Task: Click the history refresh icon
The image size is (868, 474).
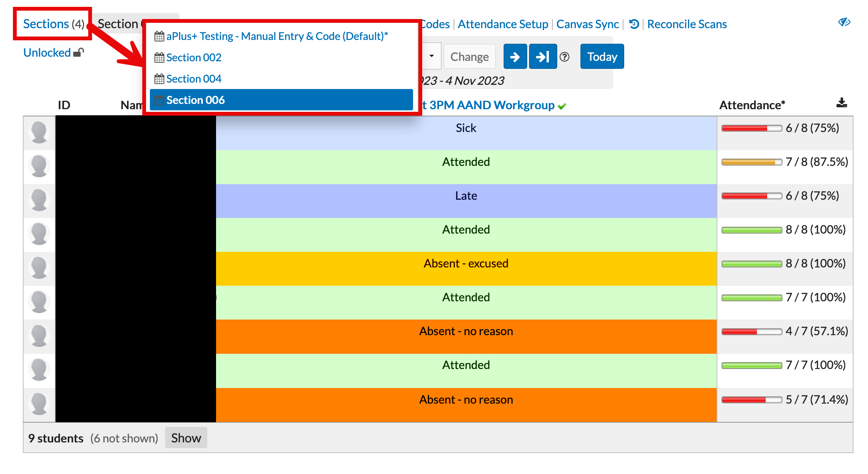Action: pos(634,24)
